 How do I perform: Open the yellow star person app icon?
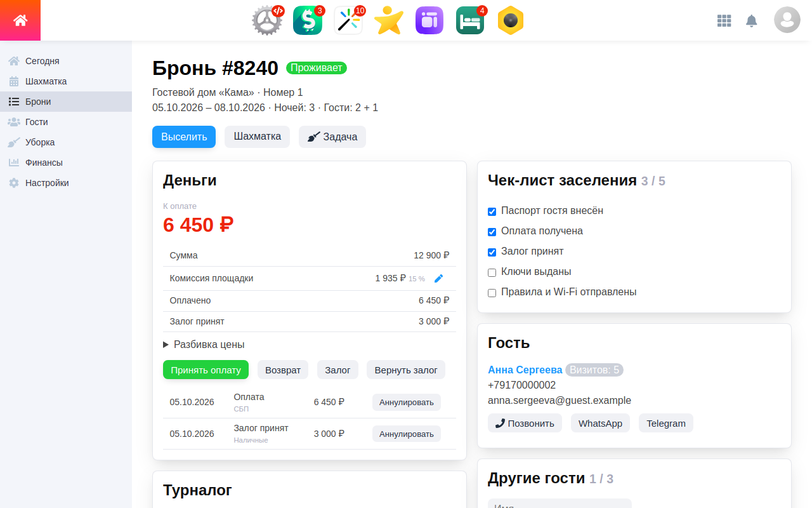[x=389, y=20]
